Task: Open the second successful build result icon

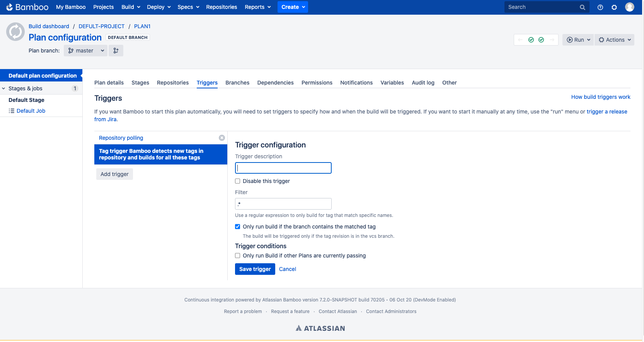Action: [x=541, y=40]
